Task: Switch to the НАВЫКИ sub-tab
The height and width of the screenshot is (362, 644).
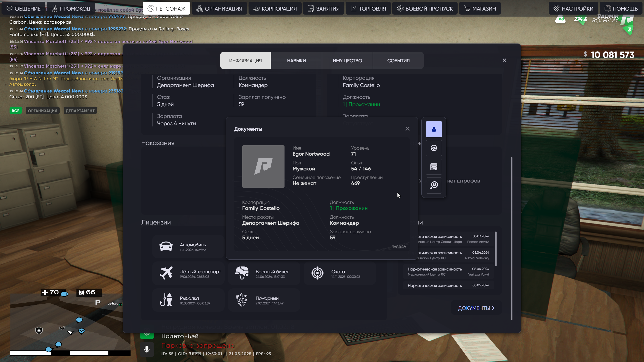Action: point(297,61)
